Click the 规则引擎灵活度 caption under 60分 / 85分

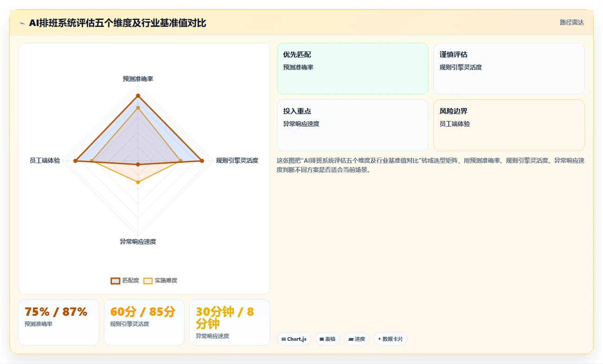point(130,324)
